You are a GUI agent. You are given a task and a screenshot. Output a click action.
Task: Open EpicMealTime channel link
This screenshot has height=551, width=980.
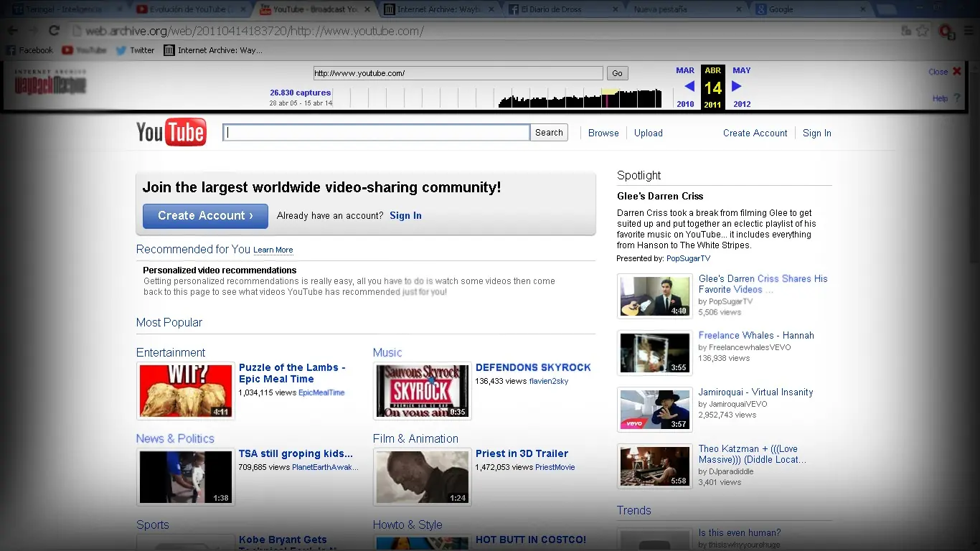[321, 392]
